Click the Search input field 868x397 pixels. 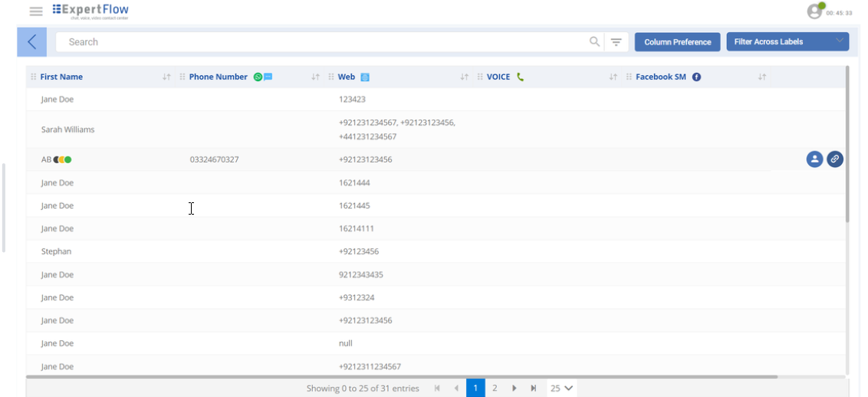coord(322,42)
